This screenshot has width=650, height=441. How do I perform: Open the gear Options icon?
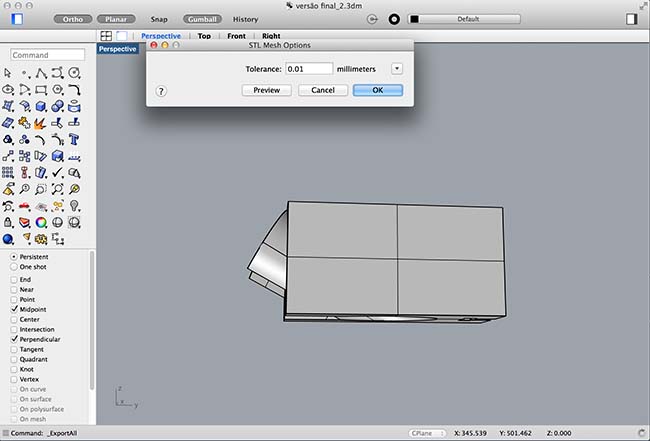pos(41,239)
